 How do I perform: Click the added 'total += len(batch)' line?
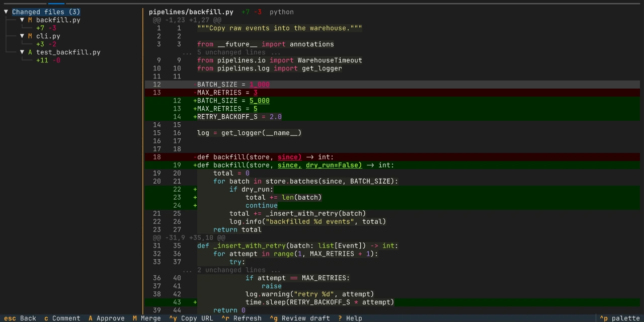392,197
